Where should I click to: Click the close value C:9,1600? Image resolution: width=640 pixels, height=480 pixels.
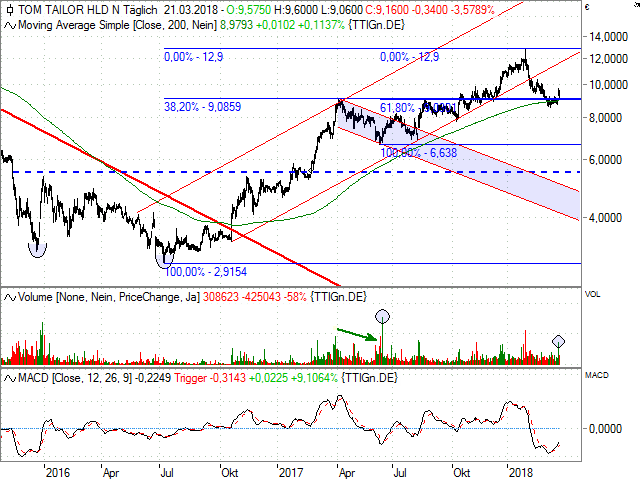pos(387,10)
